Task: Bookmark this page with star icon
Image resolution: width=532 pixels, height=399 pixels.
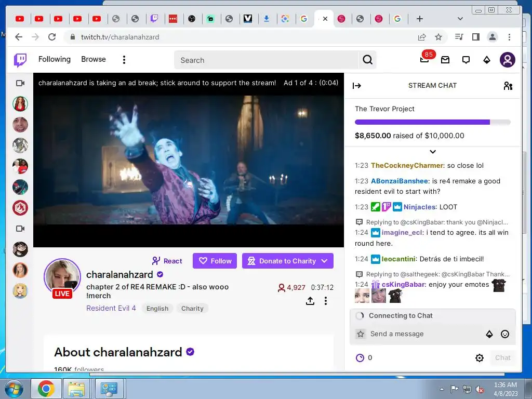Action: pyautogui.click(x=438, y=37)
